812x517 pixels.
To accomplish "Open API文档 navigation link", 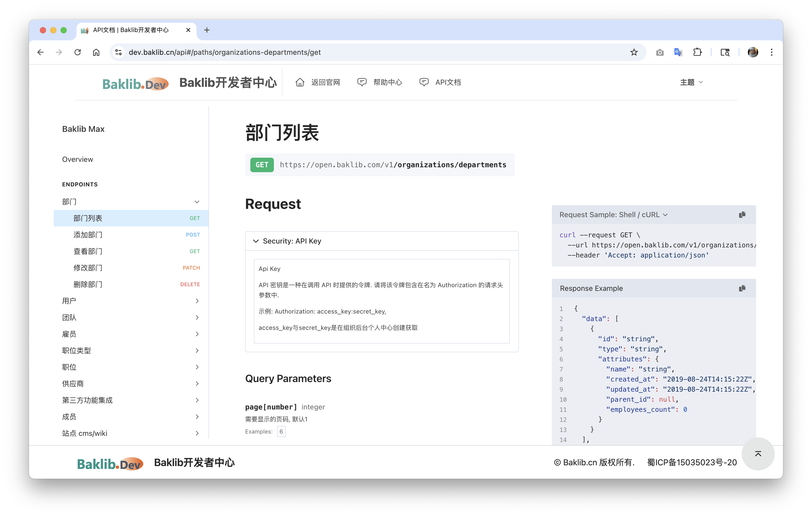I will tap(440, 82).
